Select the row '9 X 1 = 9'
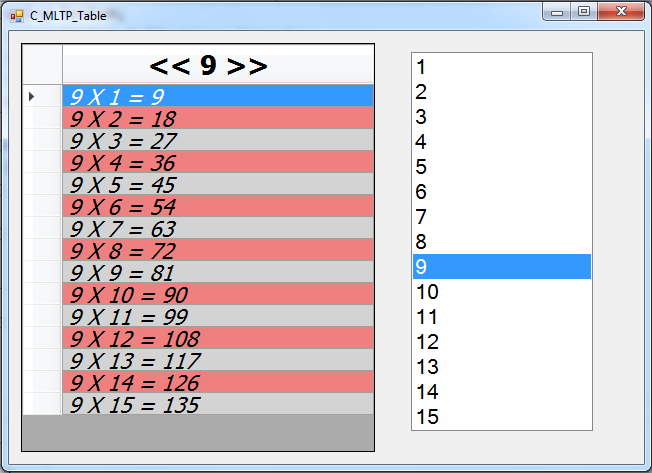Screen dimensions: 652x473 pos(218,96)
